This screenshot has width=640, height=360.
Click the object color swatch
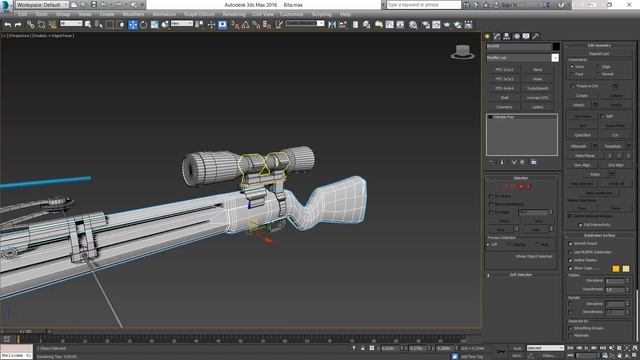point(556,47)
